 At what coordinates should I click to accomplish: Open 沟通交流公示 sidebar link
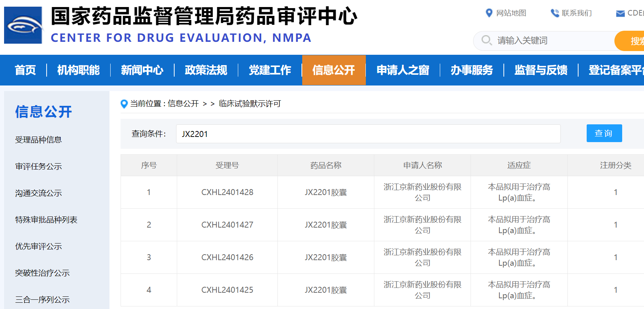click(38, 193)
